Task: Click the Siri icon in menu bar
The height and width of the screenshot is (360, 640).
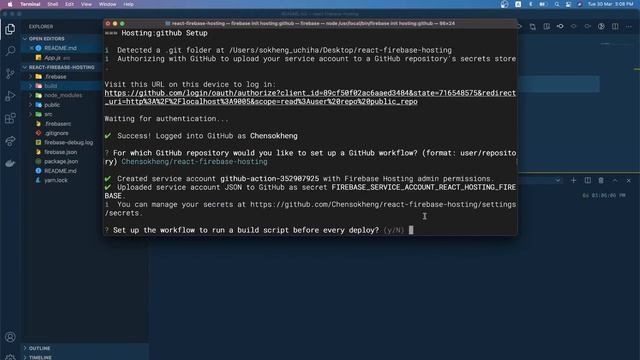Action: 579,4
